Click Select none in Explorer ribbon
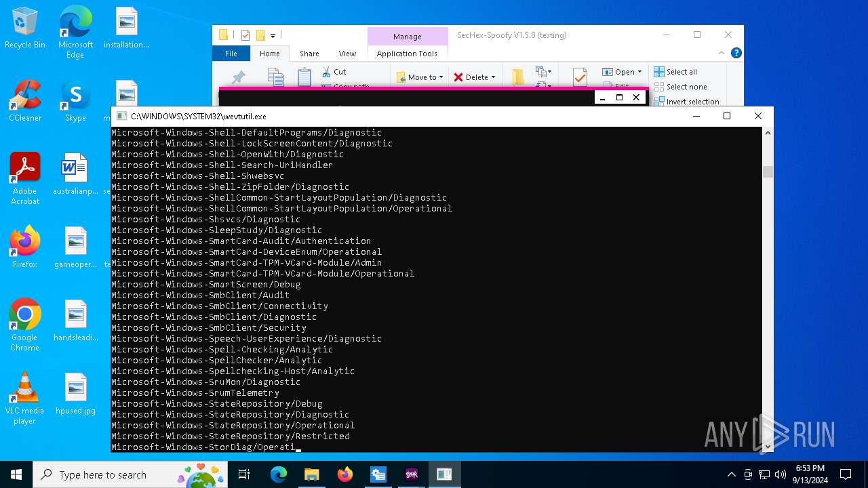 click(x=680, y=87)
